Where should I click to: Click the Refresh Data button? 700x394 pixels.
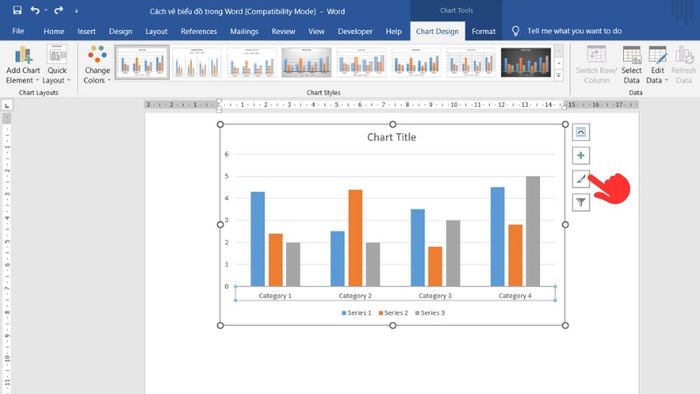pos(683,66)
